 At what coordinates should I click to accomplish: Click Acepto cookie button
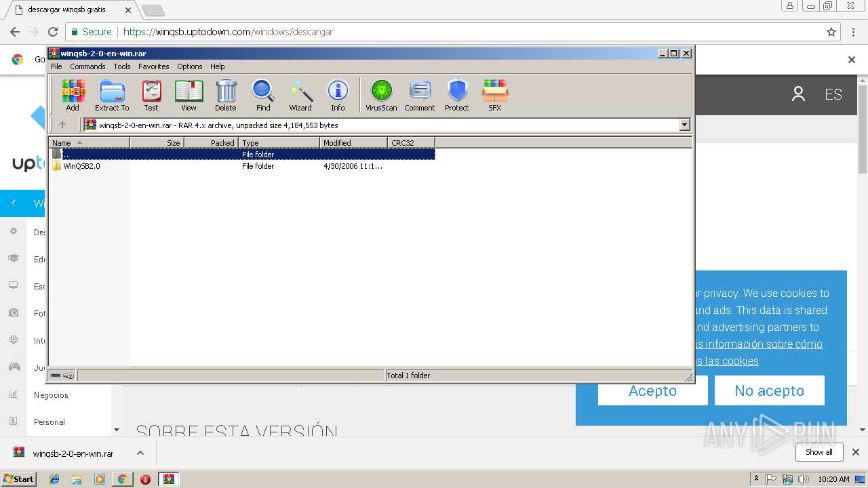click(x=652, y=390)
